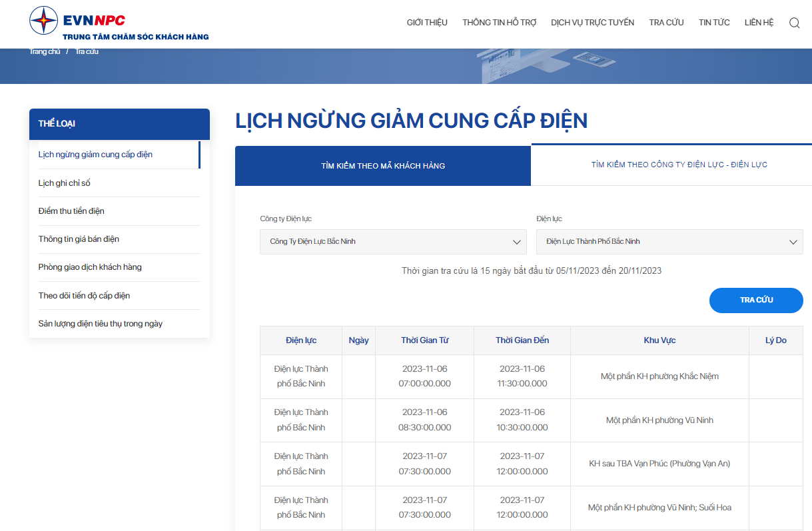
Task: Expand the Công ty Điện lực dropdown
Action: click(x=393, y=242)
